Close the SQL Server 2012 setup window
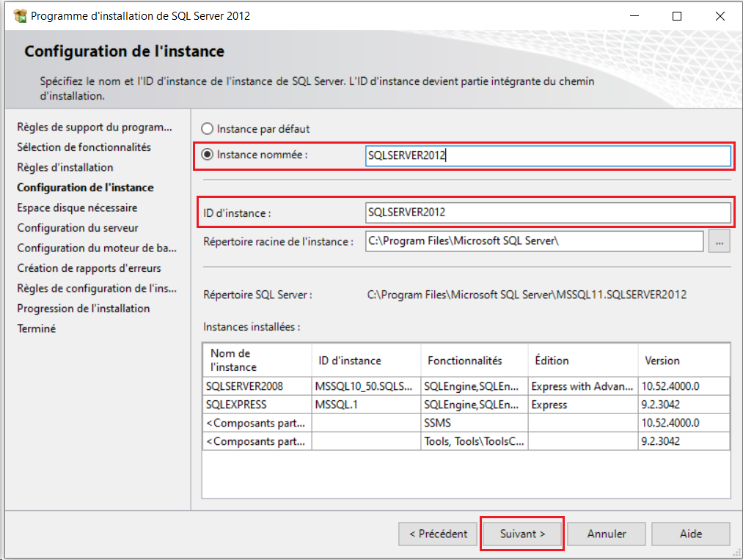The height and width of the screenshot is (560, 743). (x=720, y=15)
